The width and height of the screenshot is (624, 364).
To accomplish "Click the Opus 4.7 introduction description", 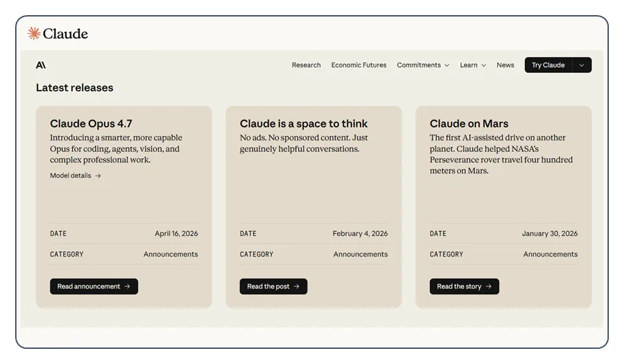I will point(116,149).
